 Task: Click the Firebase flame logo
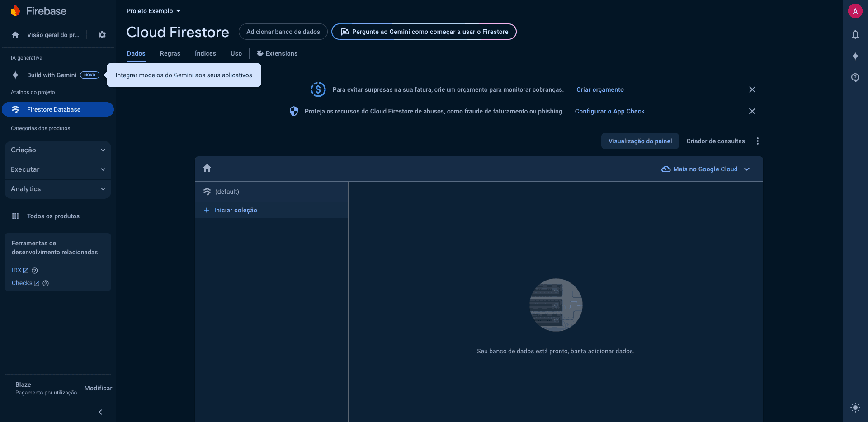tap(15, 11)
